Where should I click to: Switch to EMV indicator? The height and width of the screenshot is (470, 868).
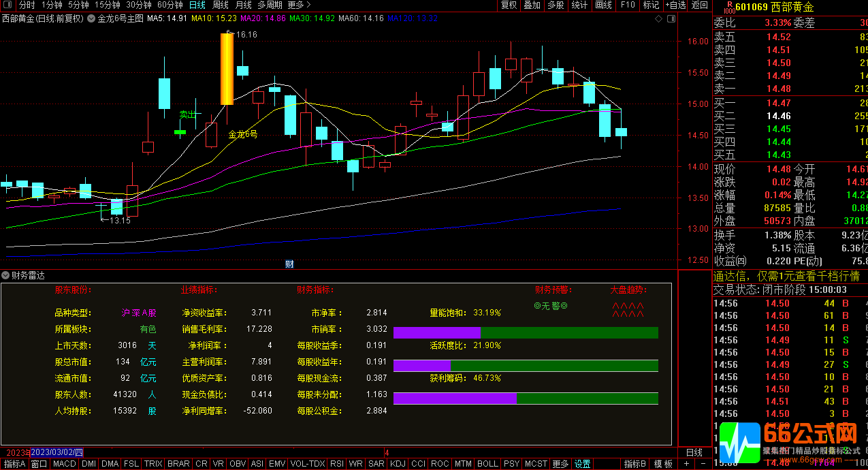(x=277, y=464)
